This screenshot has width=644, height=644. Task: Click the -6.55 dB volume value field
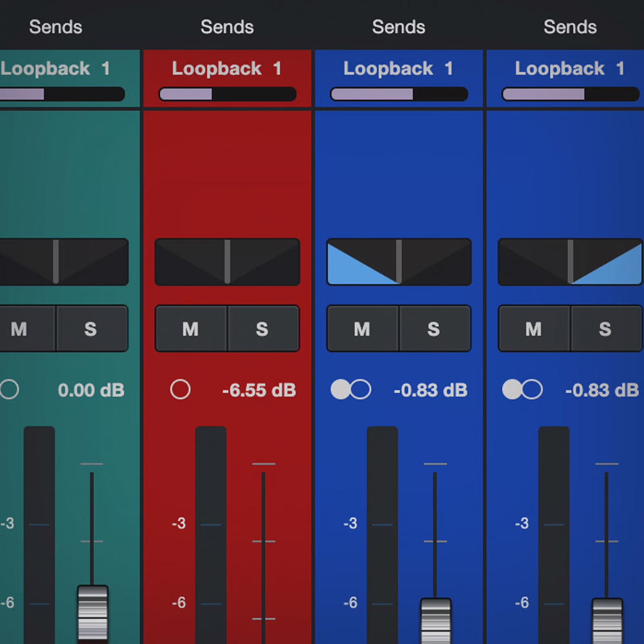[x=259, y=390]
